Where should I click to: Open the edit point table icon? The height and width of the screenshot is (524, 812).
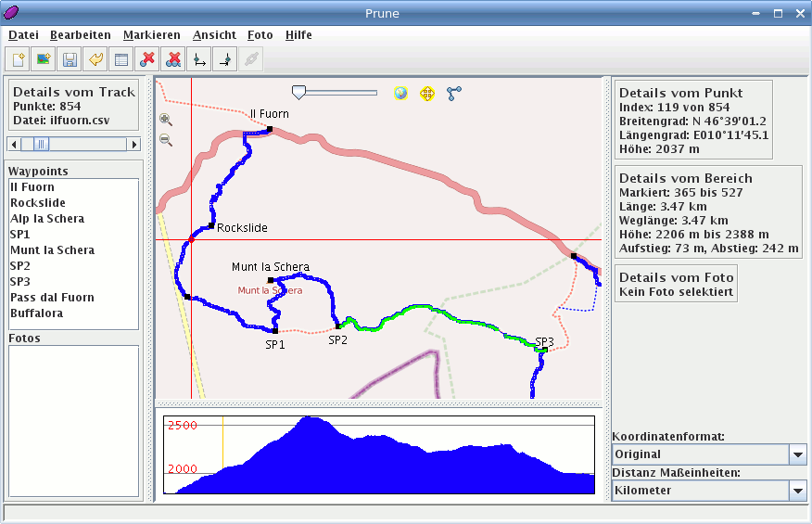click(120, 60)
